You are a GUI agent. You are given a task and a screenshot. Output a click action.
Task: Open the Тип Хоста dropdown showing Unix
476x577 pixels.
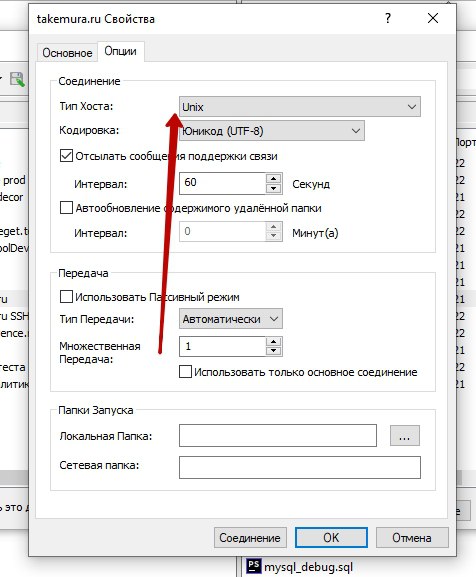[299, 107]
